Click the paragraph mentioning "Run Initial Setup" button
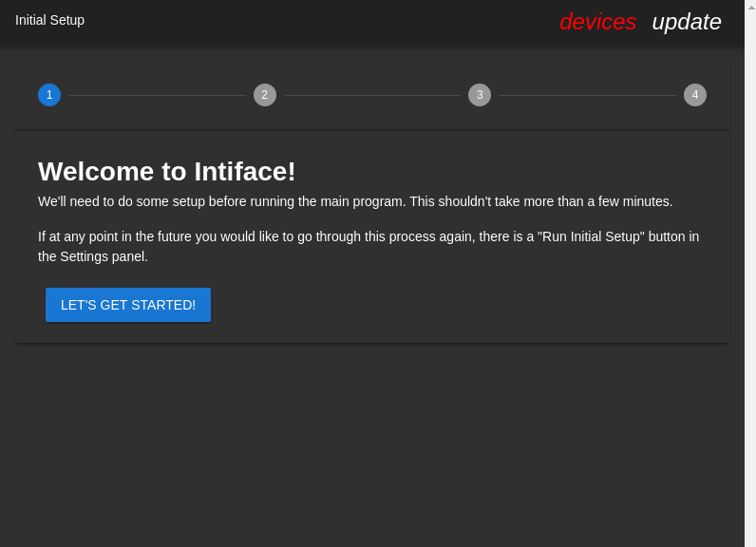This screenshot has height=547, width=756. point(369,246)
